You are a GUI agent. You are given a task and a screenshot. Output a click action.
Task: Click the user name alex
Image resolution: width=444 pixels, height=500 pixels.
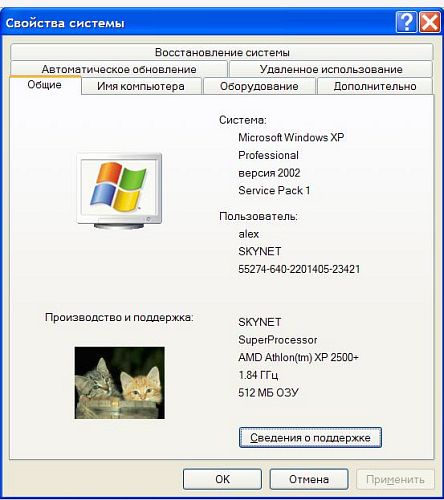(249, 234)
